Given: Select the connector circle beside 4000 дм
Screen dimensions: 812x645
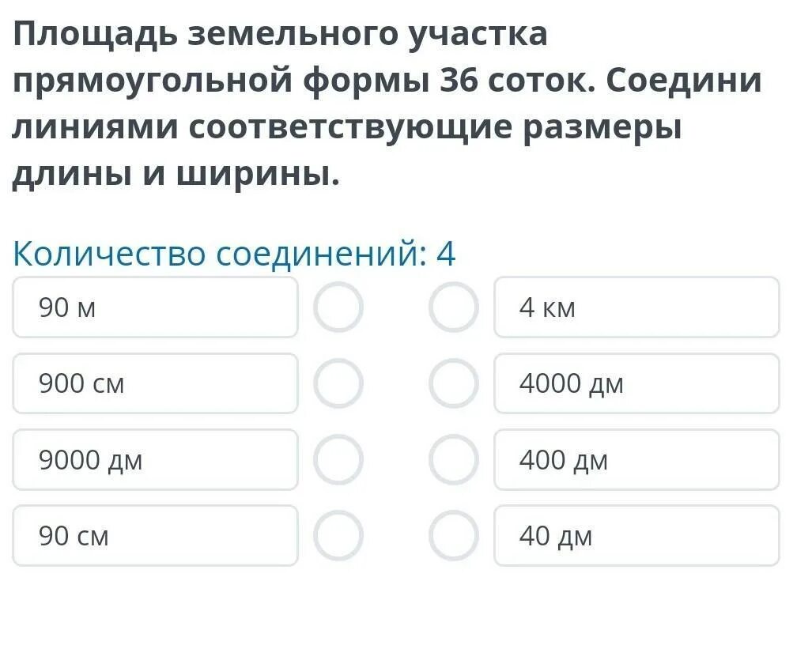Looking at the screenshot, I should 454,383.
